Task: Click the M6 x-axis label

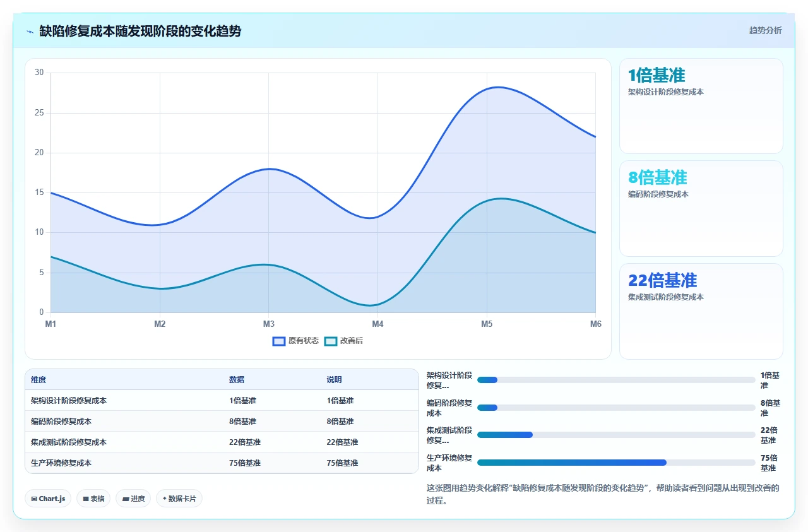Action: click(x=595, y=324)
